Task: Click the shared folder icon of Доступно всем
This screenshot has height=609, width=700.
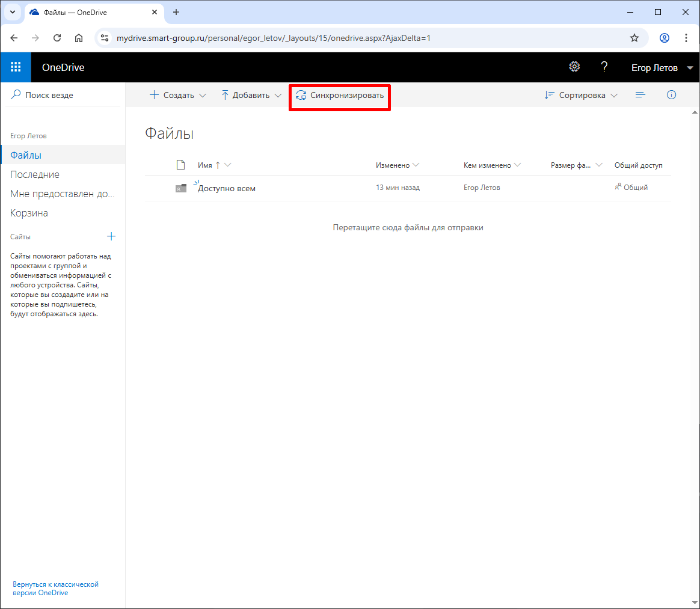Action: point(180,188)
